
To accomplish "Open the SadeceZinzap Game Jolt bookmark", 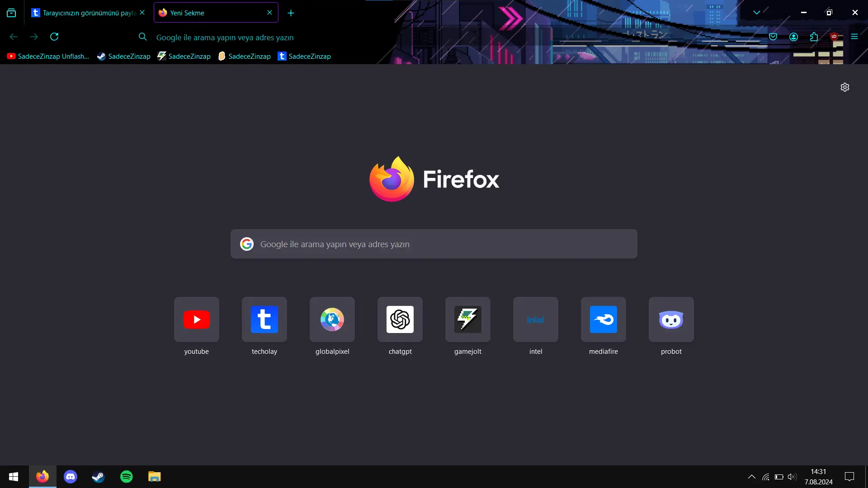I will 184,56.
